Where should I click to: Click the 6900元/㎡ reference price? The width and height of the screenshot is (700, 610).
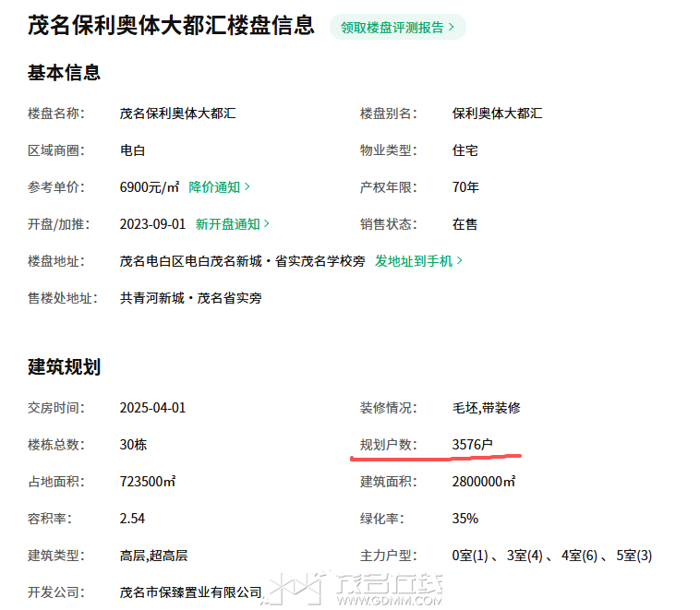click(150, 187)
